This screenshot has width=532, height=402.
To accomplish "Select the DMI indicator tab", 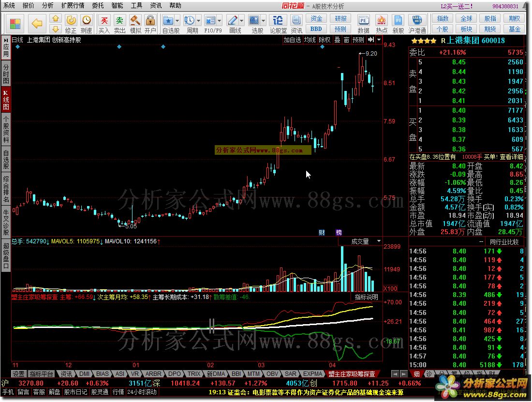I will (x=84, y=374).
